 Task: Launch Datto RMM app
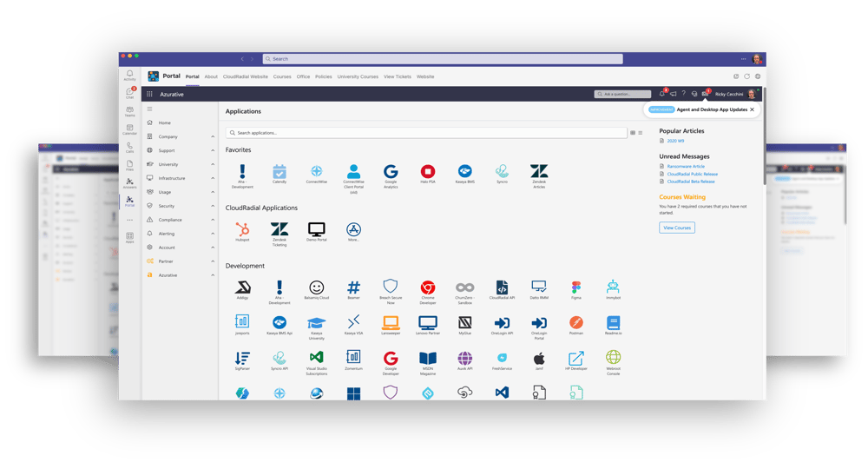click(539, 289)
